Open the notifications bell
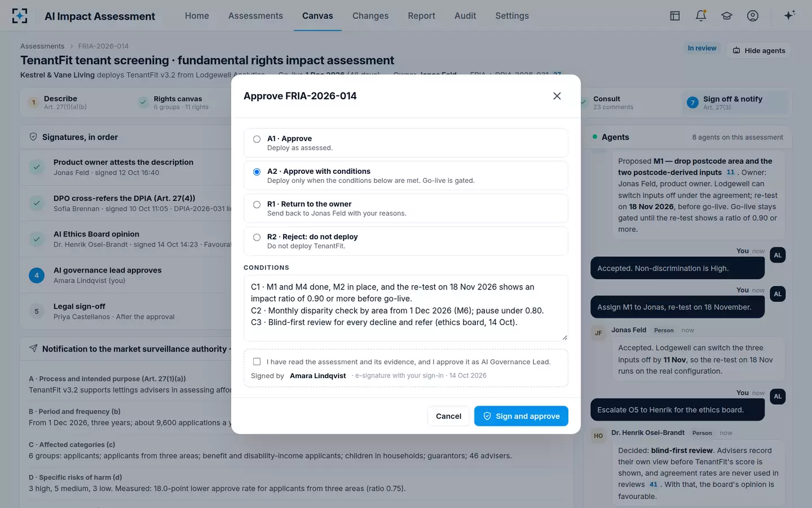This screenshot has width=812, height=508. click(701, 16)
